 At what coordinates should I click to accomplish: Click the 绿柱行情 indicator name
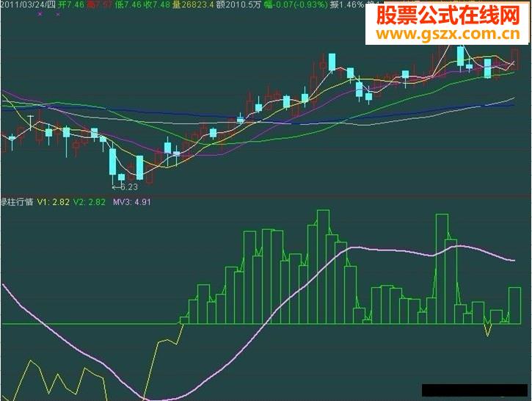click(17, 202)
